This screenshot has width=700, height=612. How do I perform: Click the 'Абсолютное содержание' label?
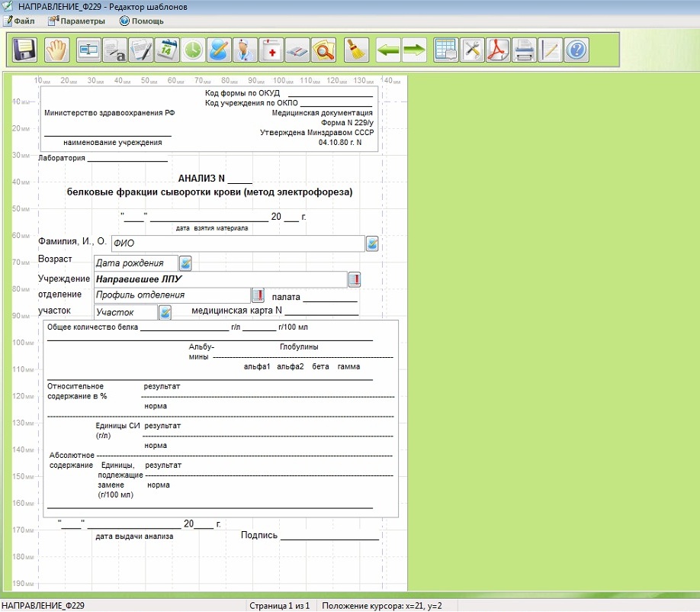coord(72,461)
